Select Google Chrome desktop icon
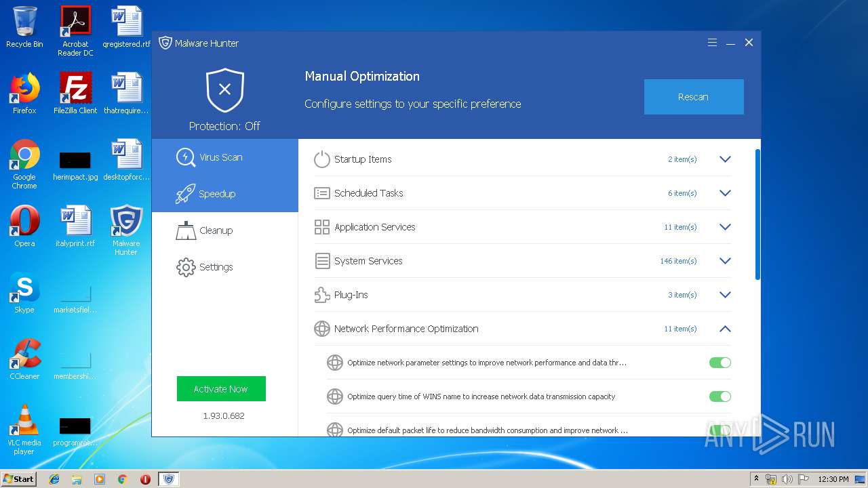This screenshot has width=868, height=488. pyautogui.click(x=24, y=165)
